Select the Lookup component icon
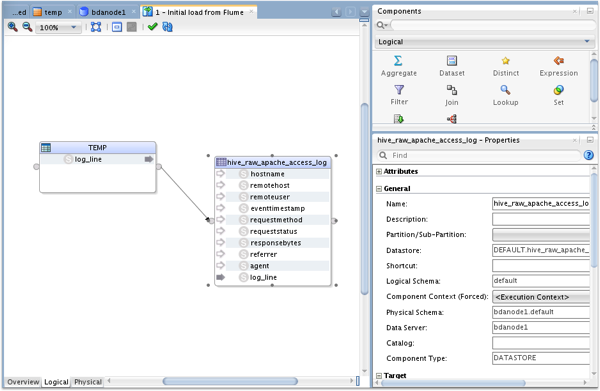 (505, 90)
